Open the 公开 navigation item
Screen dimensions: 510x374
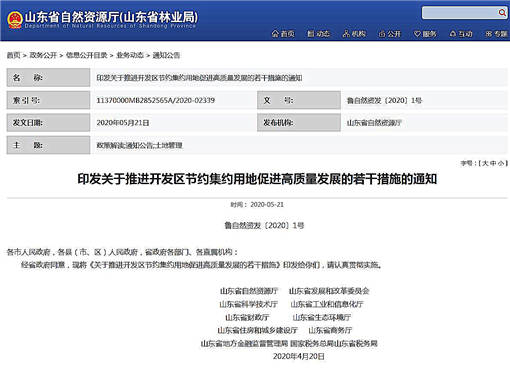tap(390, 34)
